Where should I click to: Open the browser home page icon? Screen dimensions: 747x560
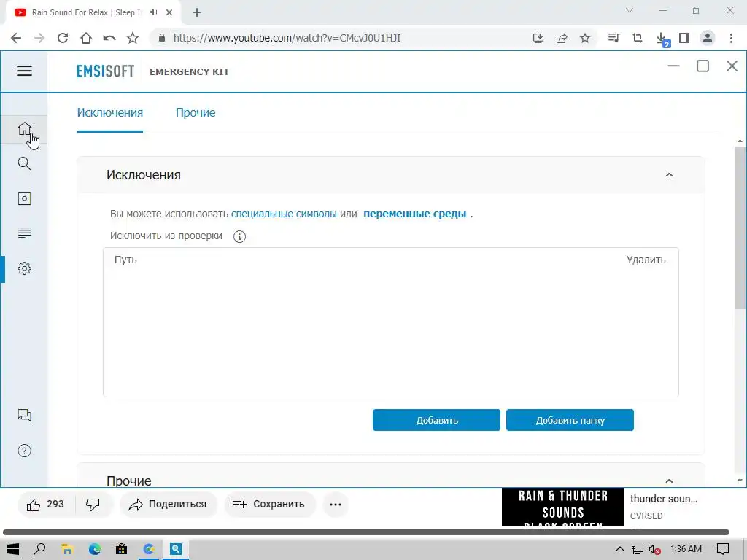(86, 38)
